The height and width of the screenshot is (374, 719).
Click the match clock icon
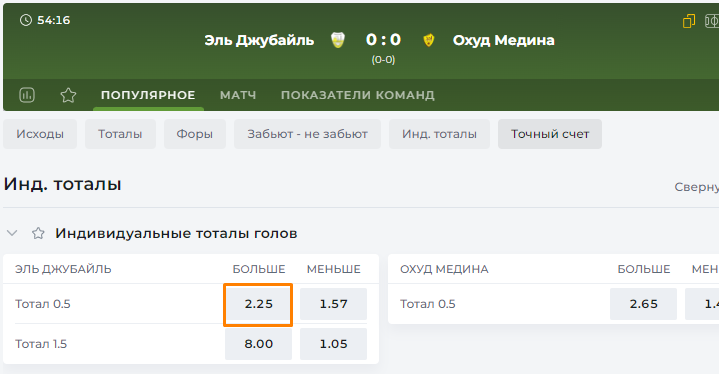[26, 20]
